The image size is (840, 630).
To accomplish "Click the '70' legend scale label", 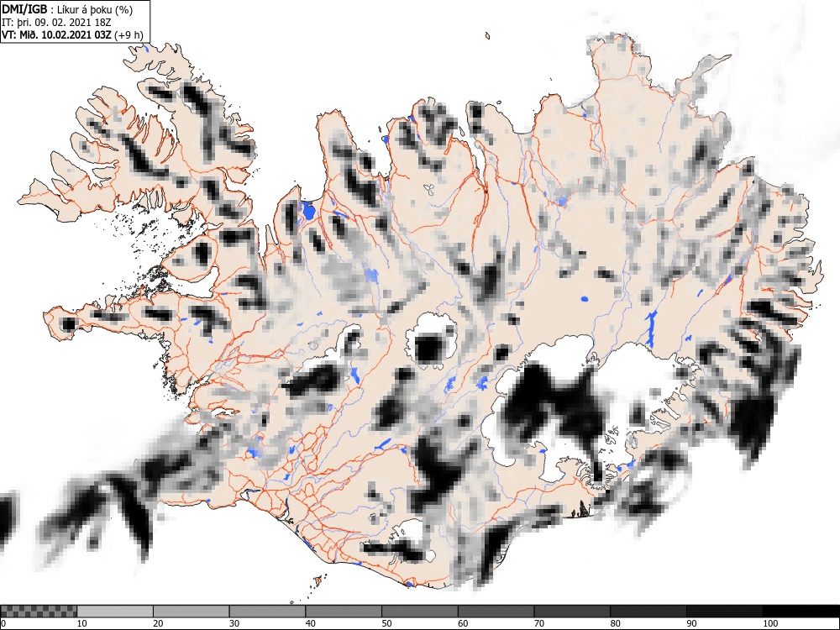I will (x=539, y=623).
